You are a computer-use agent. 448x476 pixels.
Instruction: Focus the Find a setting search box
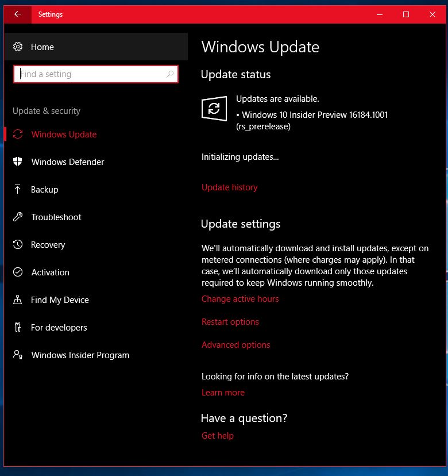click(x=96, y=74)
